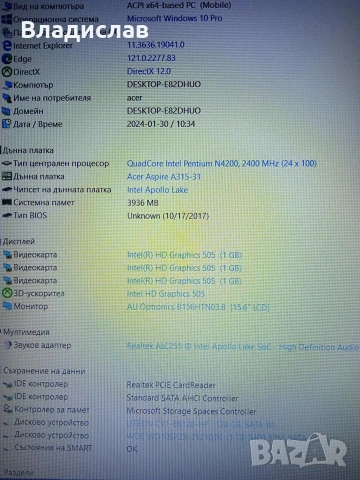This screenshot has height=480, width=360.
Task: Select the acer username value
Action: click(134, 98)
